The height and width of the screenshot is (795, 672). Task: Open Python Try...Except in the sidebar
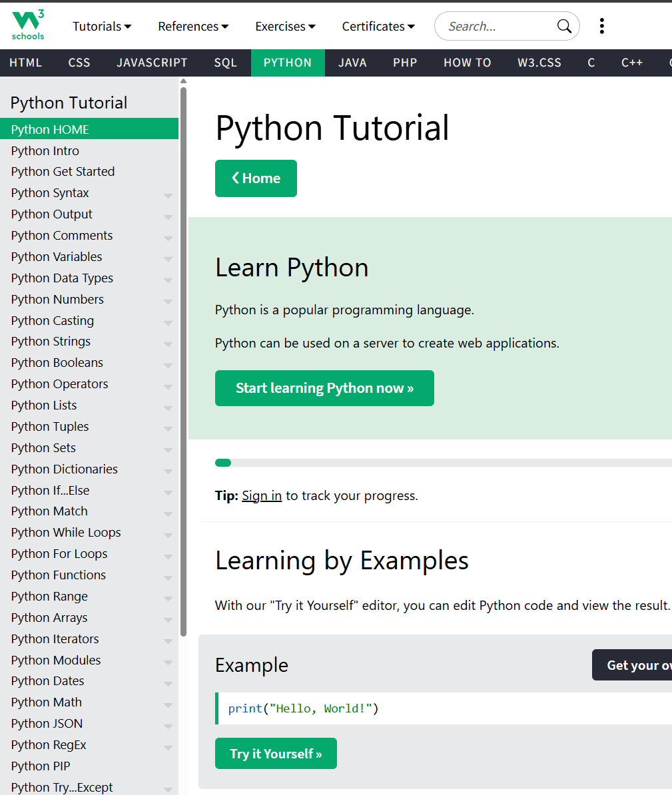point(89,787)
